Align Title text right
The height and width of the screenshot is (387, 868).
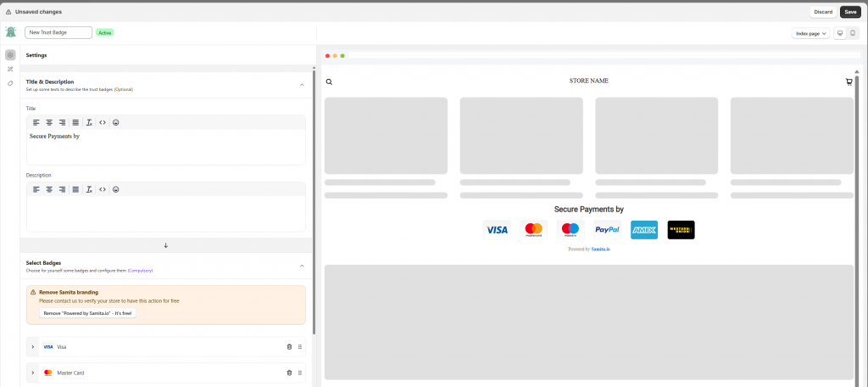click(62, 122)
